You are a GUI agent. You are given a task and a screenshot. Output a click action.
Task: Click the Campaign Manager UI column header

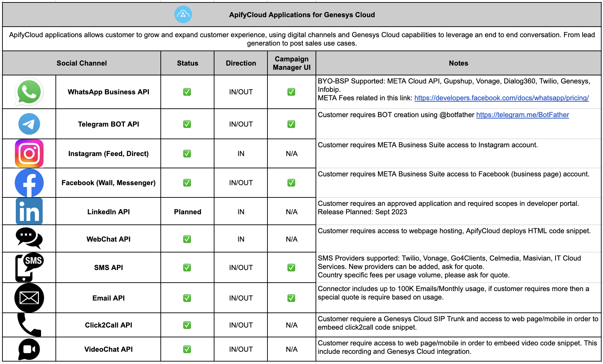click(292, 63)
